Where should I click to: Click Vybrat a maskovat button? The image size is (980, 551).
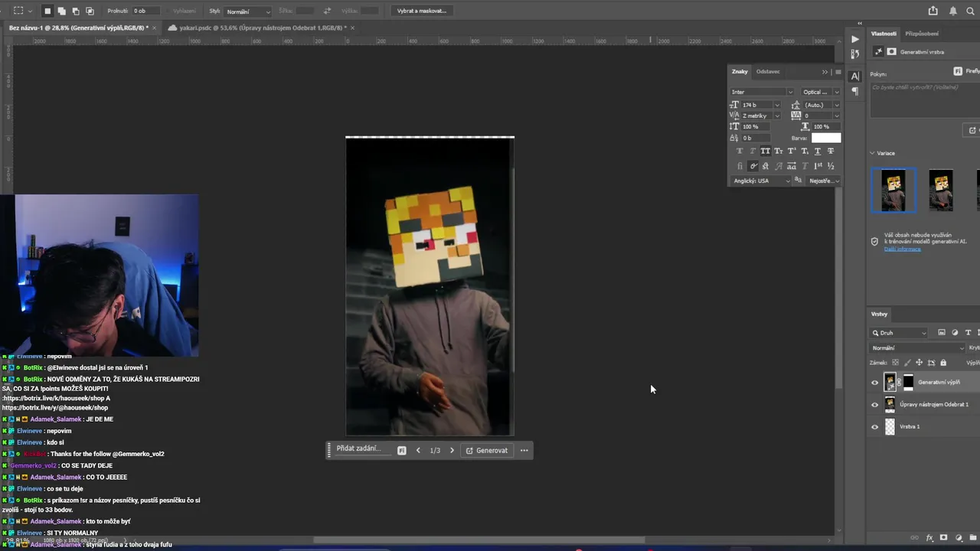click(x=421, y=11)
